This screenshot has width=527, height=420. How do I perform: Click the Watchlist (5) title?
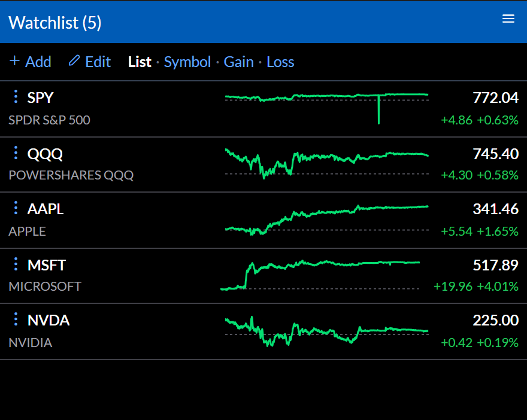(x=54, y=23)
